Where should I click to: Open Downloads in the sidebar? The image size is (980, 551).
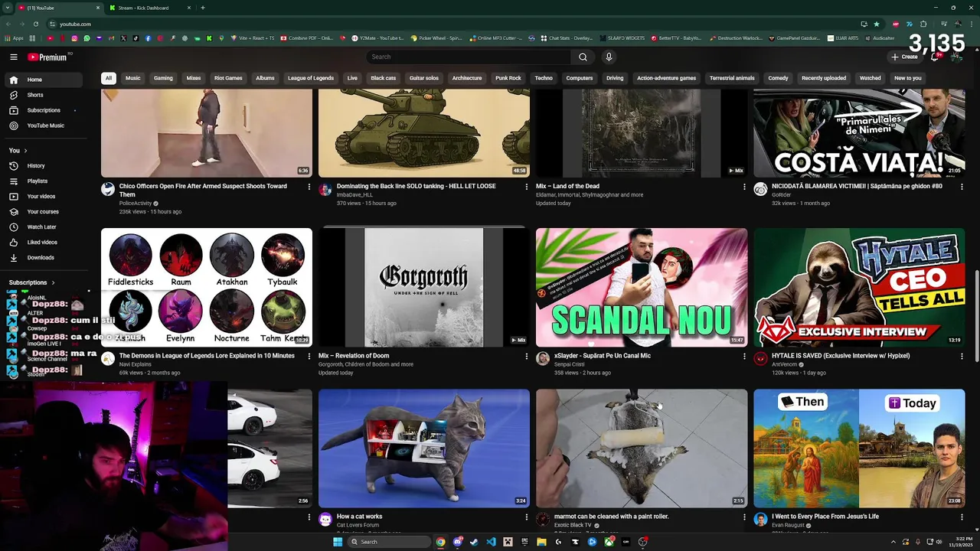coord(43,258)
